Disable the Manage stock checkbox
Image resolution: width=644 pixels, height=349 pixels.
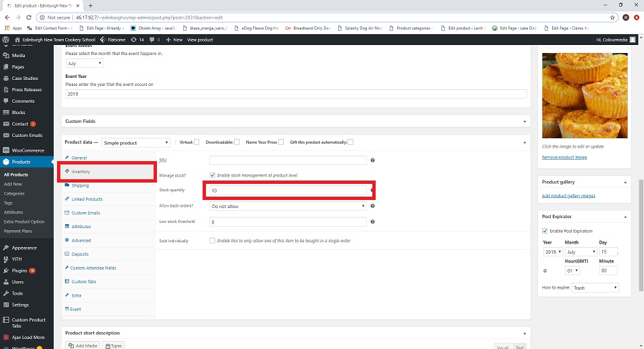click(213, 175)
